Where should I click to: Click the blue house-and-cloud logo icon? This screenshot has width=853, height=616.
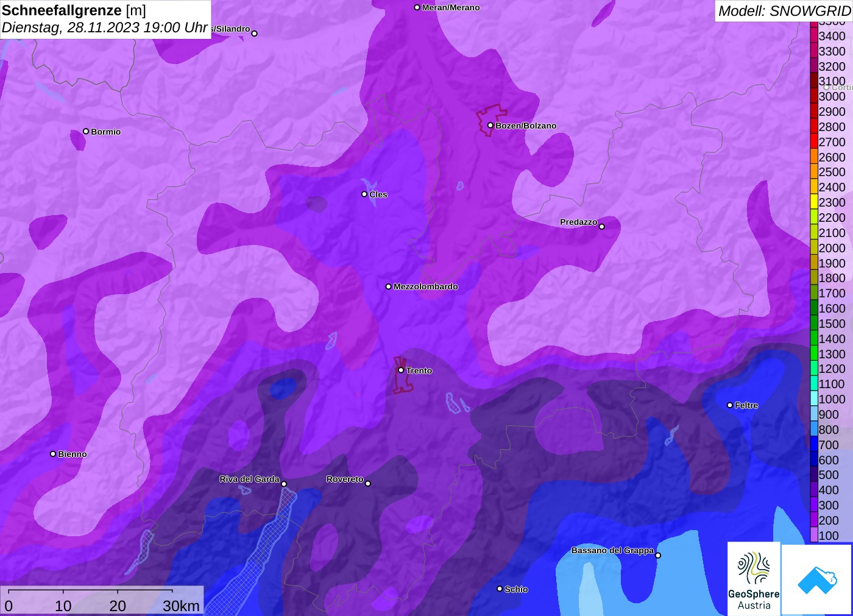(817, 580)
